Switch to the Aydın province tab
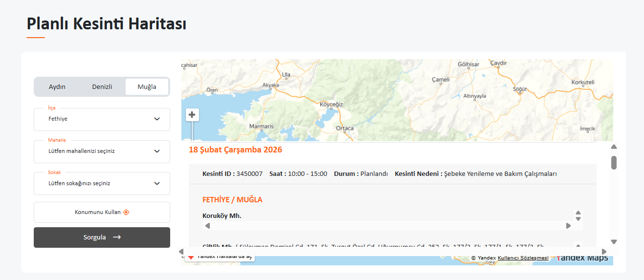Viewport: 644px width, 280px height. 57,87
